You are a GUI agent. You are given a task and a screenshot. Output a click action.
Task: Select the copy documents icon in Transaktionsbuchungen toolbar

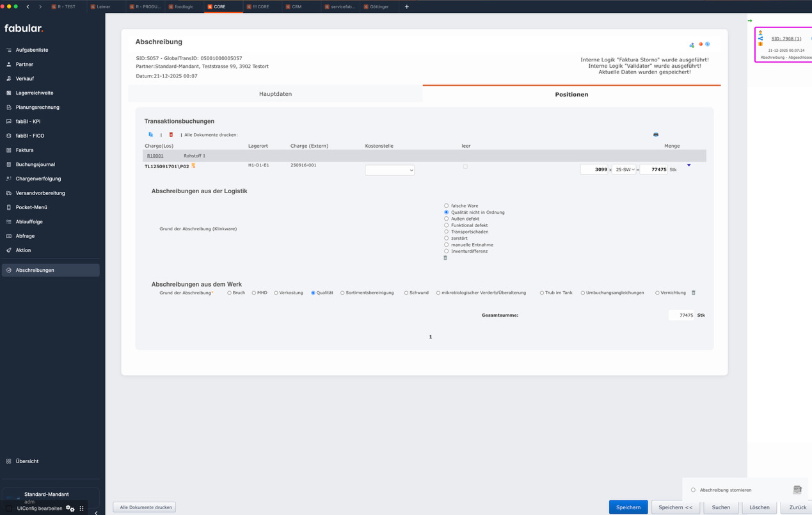coord(151,134)
